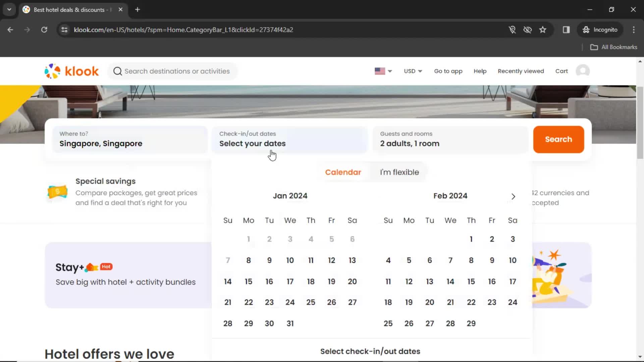Click the 'Where to?' destination input field
The width and height of the screenshot is (644, 362).
(x=128, y=139)
